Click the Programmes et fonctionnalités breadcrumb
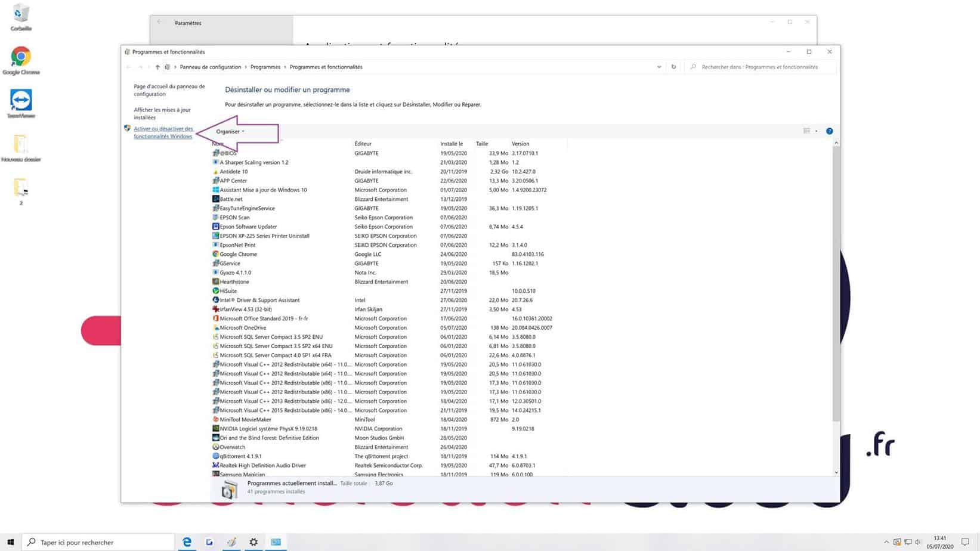 [x=326, y=67]
